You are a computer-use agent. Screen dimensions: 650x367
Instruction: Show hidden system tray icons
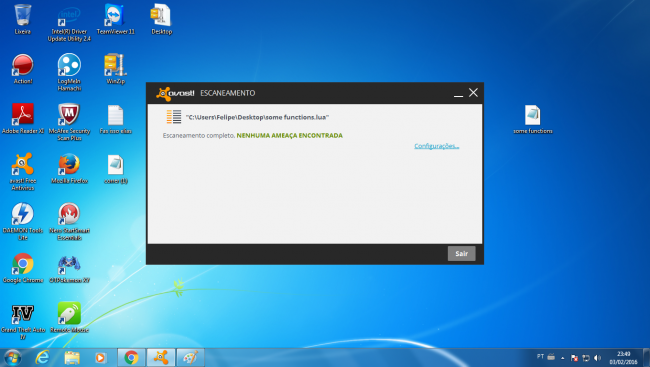[x=563, y=358]
